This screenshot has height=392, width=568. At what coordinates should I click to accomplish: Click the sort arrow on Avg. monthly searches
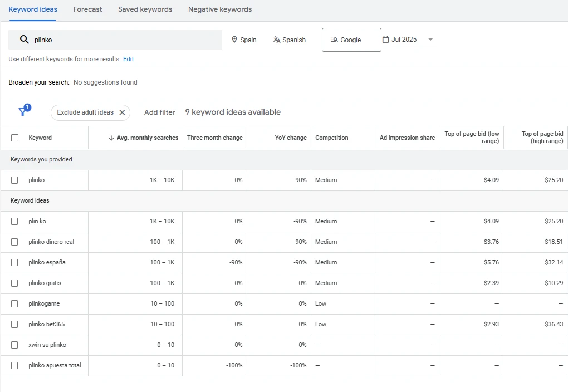(x=111, y=138)
